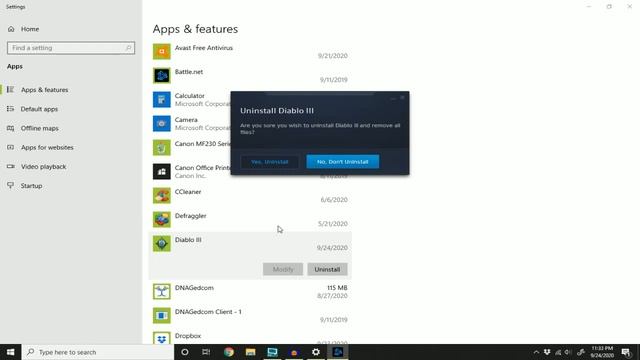Open Cortana from the taskbar
Screen dimensions: 640x360
click(184, 352)
